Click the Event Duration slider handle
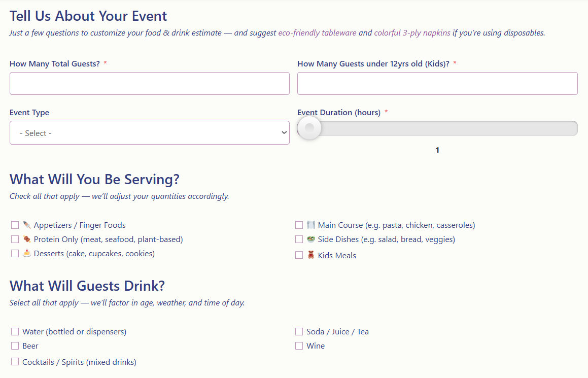The width and height of the screenshot is (588, 378). pyautogui.click(x=309, y=128)
